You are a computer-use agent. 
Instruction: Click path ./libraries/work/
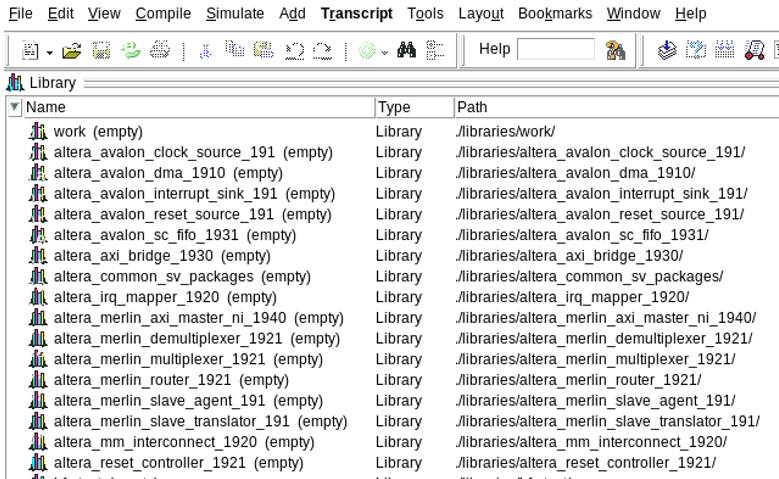(x=505, y=132)
